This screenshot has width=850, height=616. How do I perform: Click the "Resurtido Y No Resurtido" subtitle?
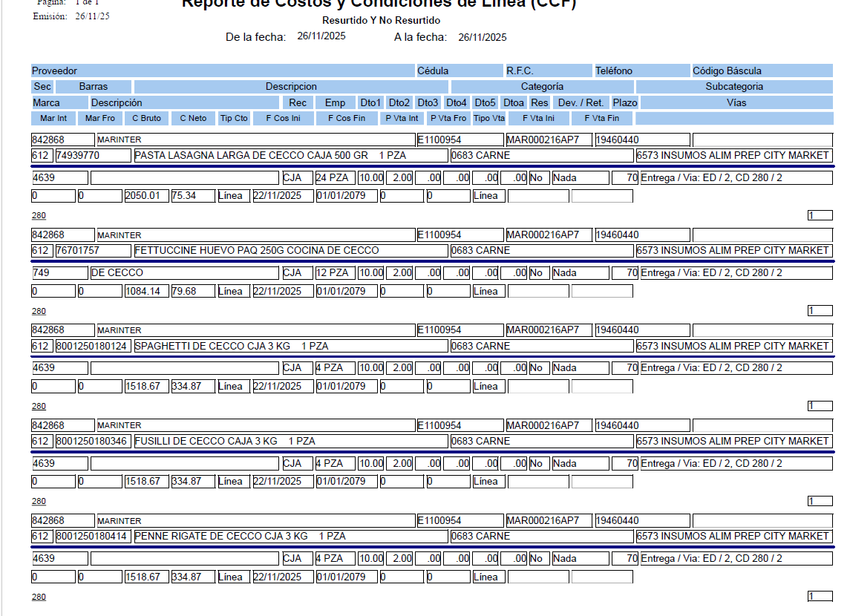pyautogui.click(x=381, y=21)
